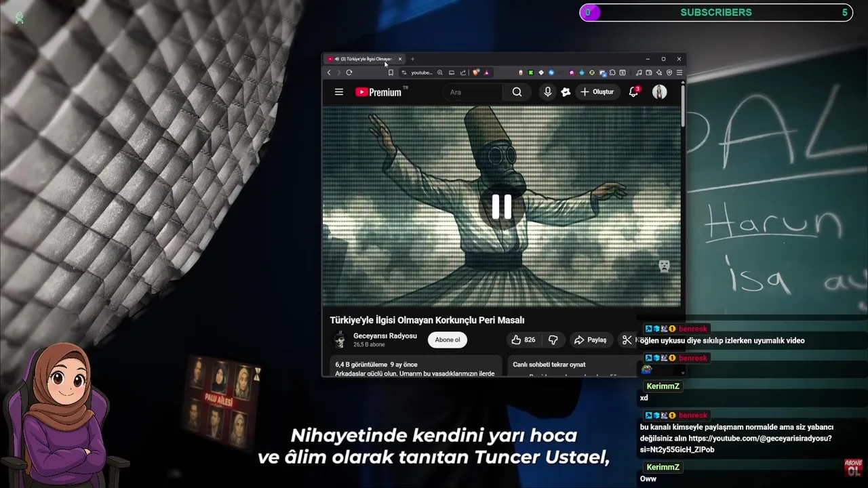
Task: Open the Brave Wallet icon
Action: coord(649,73)
